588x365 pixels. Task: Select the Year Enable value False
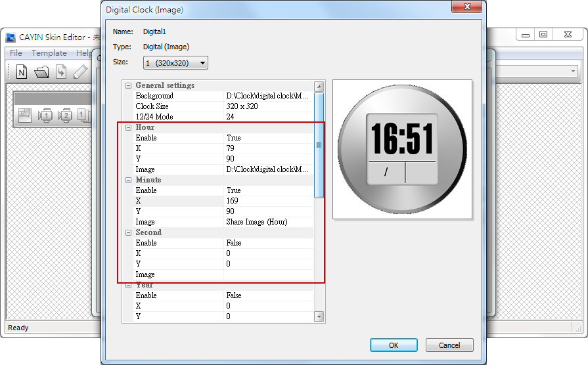click(x=269, y=295)
